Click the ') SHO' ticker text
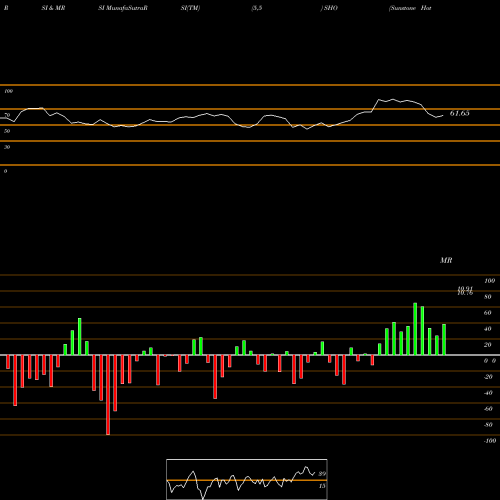 coord(329,8)
